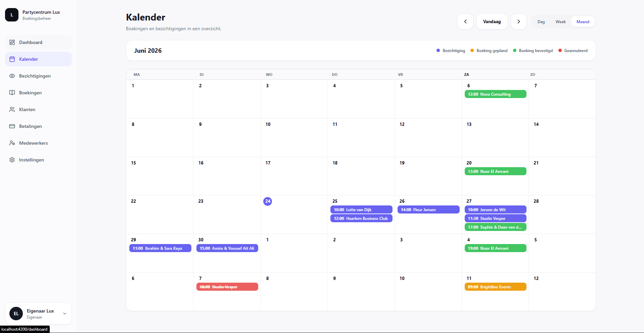Click the Boekingen book icon

pyautogui.click(x=12, y=93)
